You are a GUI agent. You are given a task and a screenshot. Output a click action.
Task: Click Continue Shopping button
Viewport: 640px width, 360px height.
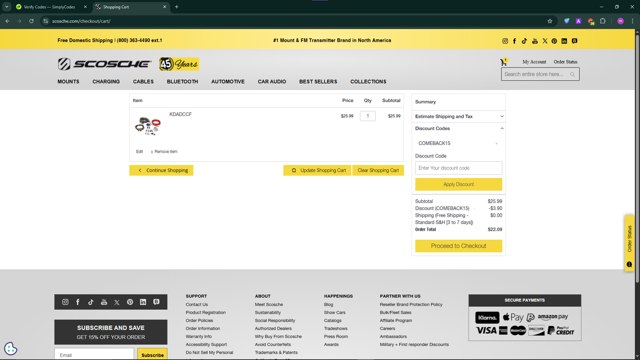point(161,170)
